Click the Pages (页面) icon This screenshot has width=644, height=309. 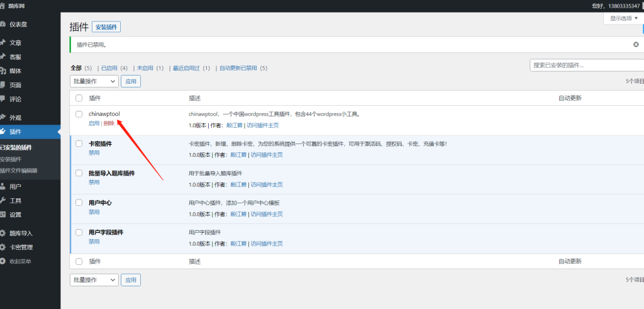pos(3,85)
